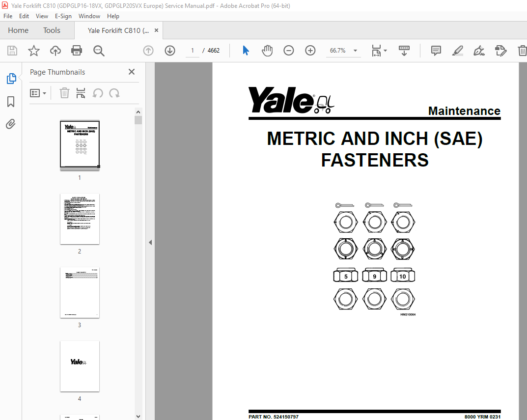Zoom out with minus icon

click(289, 51)
